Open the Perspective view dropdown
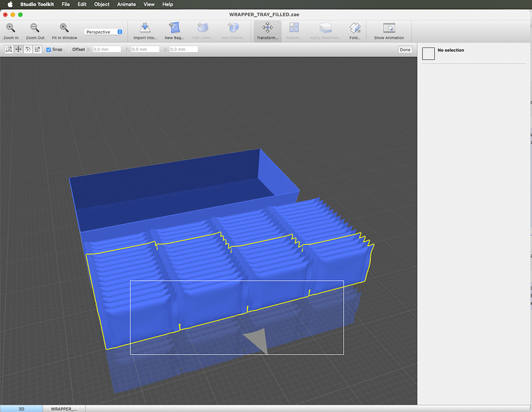The image size is (532, 412). (x=104, y=32)
